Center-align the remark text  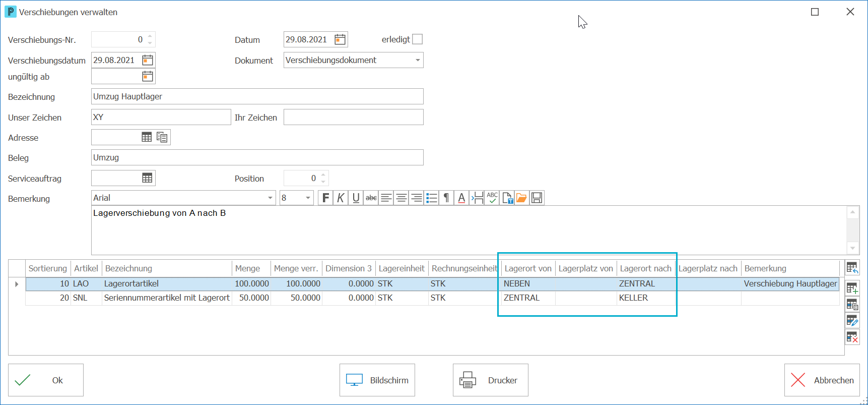[401, 198]
